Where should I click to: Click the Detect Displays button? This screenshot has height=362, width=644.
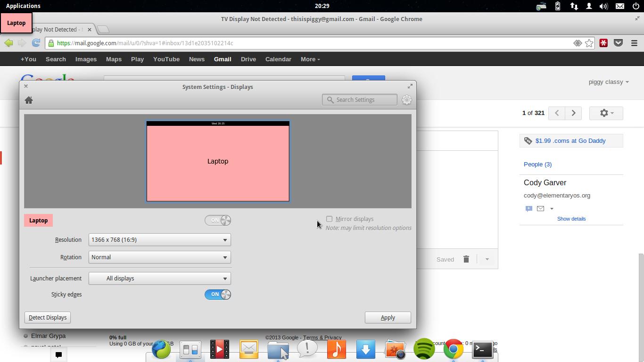click(48, 318)
